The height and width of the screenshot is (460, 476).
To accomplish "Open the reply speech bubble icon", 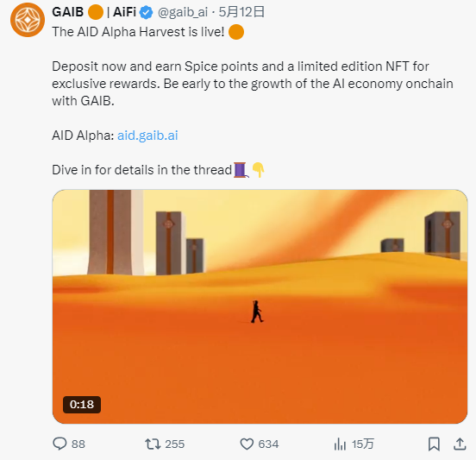I will [x=60, y=444].
